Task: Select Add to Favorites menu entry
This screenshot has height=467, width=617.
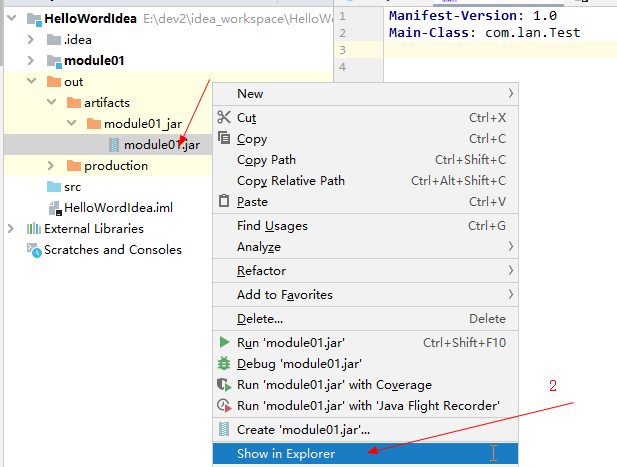Action: point(366,294)
